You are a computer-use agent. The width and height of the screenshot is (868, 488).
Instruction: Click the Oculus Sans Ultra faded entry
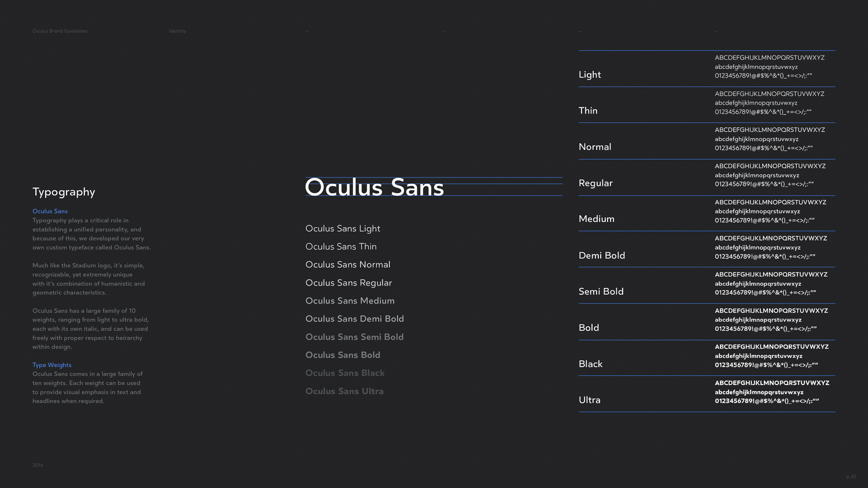pos(344,391)
